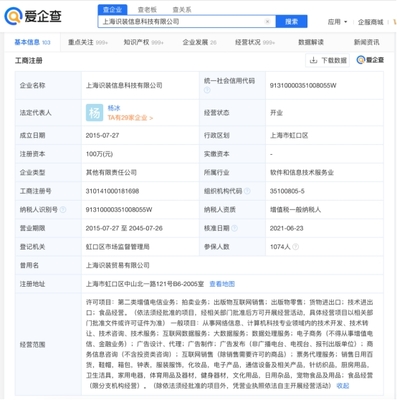Image resolution: width=397 pixels, height=400 pixels.
Task: Clear the search box with the X icon
Action: pos(267,22)
